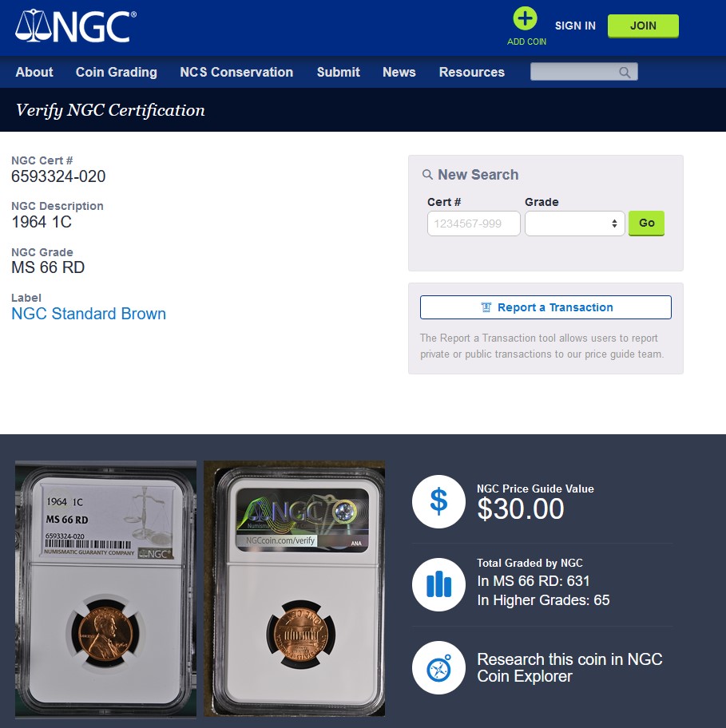
Task: Click the SIGN IN link
Action: (575, 26)
